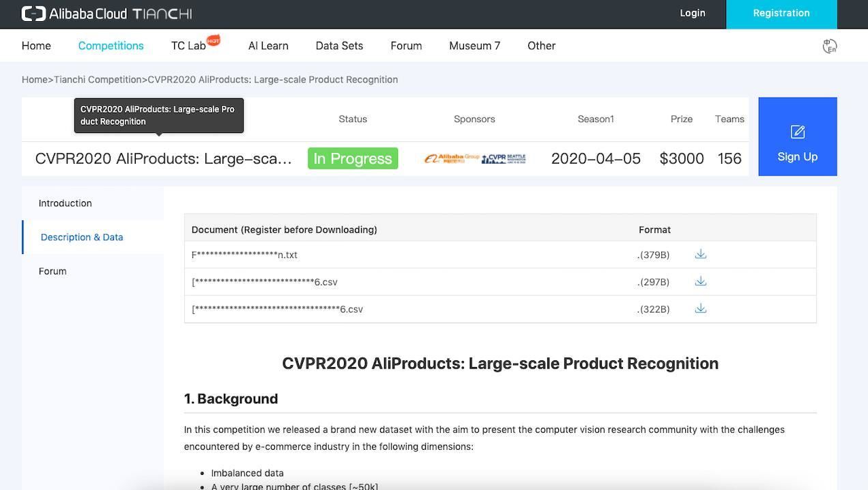Click the Status column label
Screen dimensions: 868x490
[353, 119]
